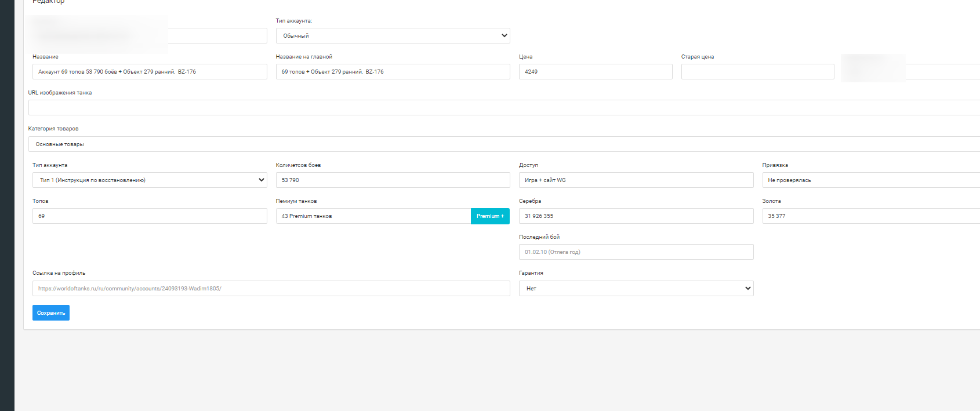Select the Привязка field

pyautogui.click(x=870, y=180)
